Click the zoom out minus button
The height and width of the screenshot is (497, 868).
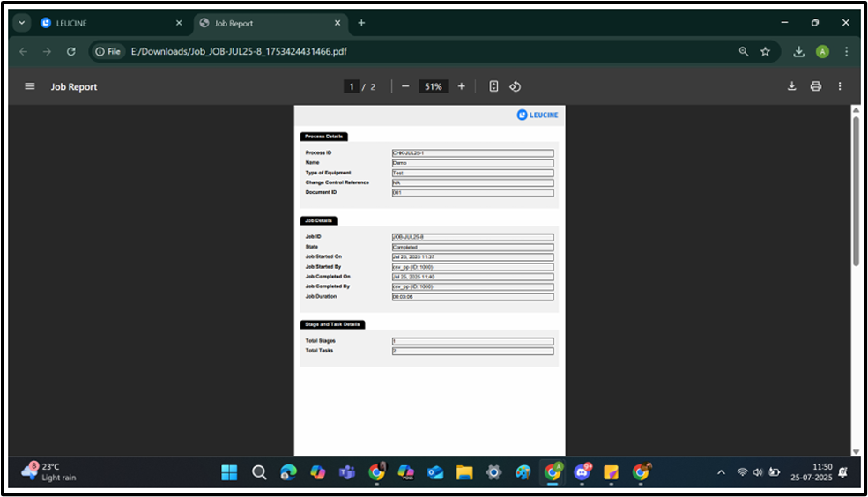coord(405,86)
